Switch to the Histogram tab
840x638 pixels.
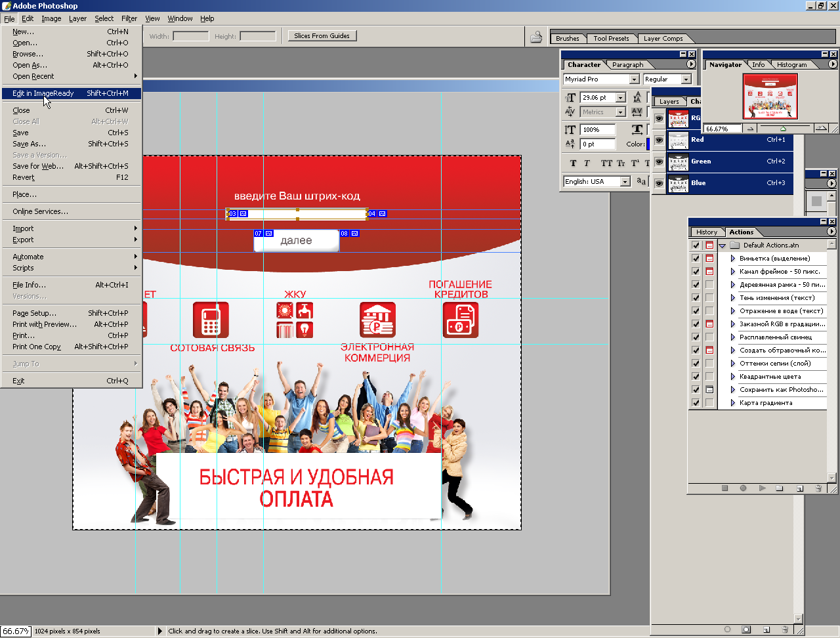click(x=792, y=65)
